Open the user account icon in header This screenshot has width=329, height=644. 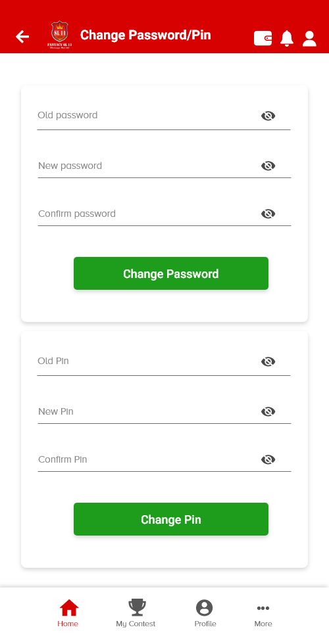pos(309,39)
